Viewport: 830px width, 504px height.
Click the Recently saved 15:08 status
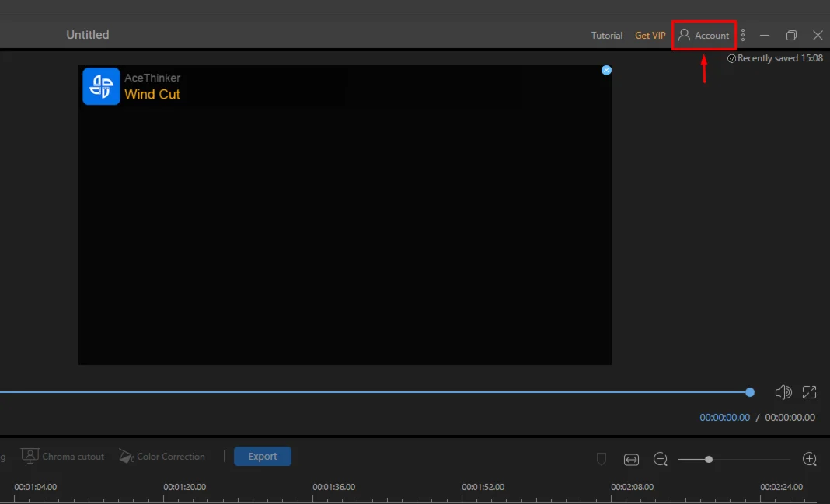tap(776, 58)
